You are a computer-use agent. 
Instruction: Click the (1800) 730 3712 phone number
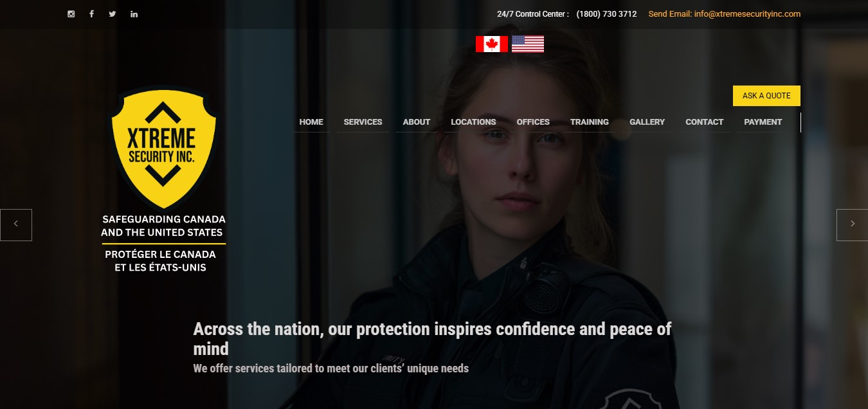(606, 14)
